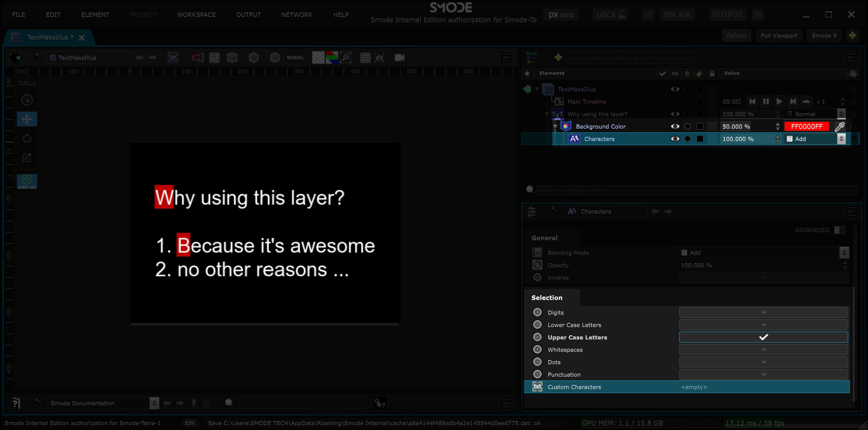Viewport: 868px width, 430px height.
Task: Select the Move tool in Tools sidebar
Action: [x=27, y=119]
